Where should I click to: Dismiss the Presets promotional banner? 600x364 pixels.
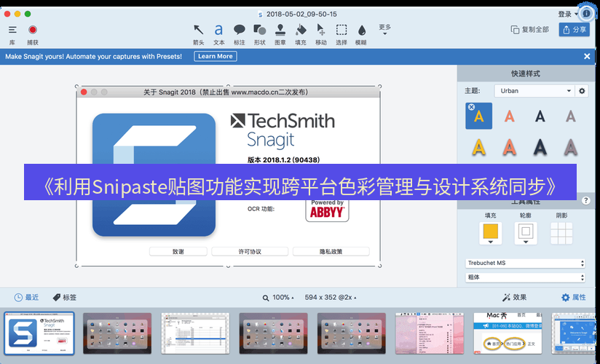(x=587, y=56)
